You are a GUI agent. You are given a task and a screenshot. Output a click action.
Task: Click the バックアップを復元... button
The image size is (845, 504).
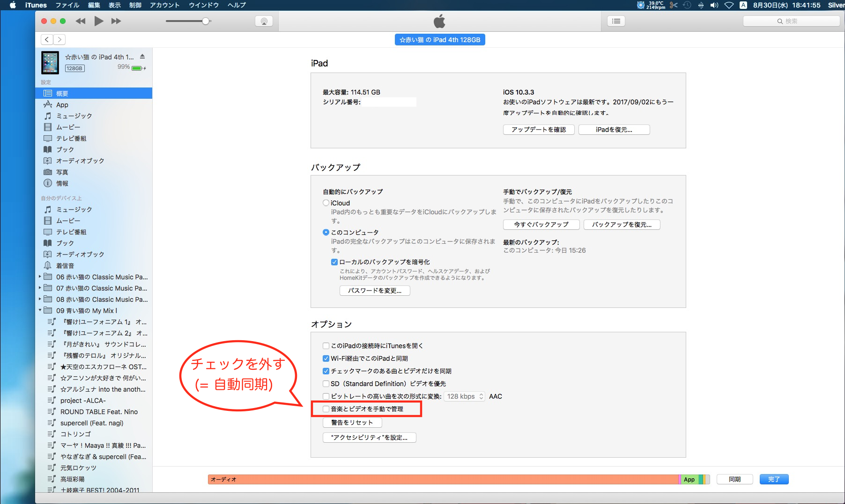(x=622, y=225)
